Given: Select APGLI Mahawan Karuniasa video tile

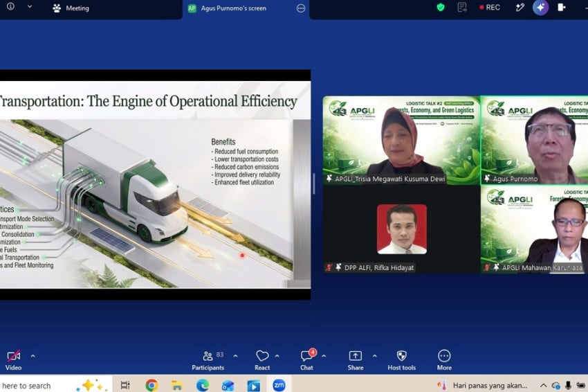Looking at the screenshot, I should (x=534, y=229).
